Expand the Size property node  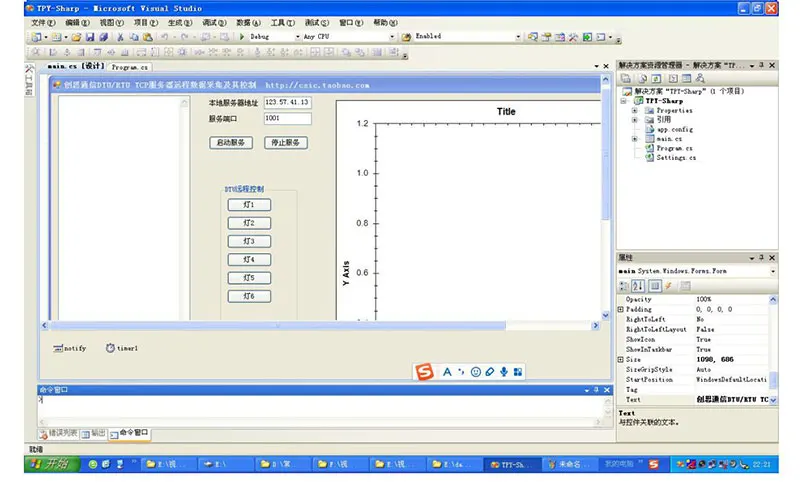click(621, 359)
